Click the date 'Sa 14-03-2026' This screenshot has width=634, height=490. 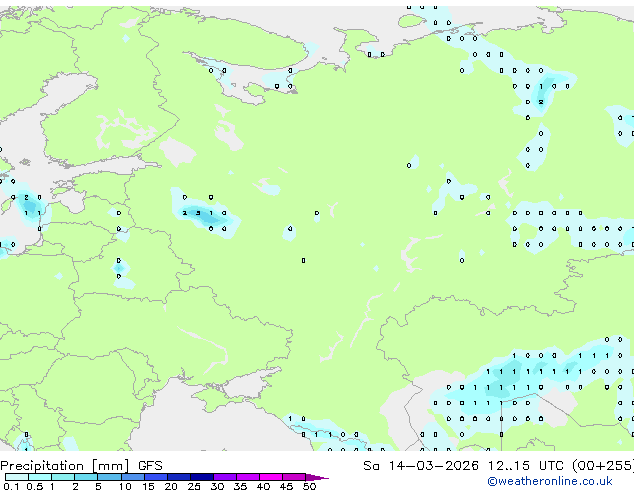[x=421, y=466]
